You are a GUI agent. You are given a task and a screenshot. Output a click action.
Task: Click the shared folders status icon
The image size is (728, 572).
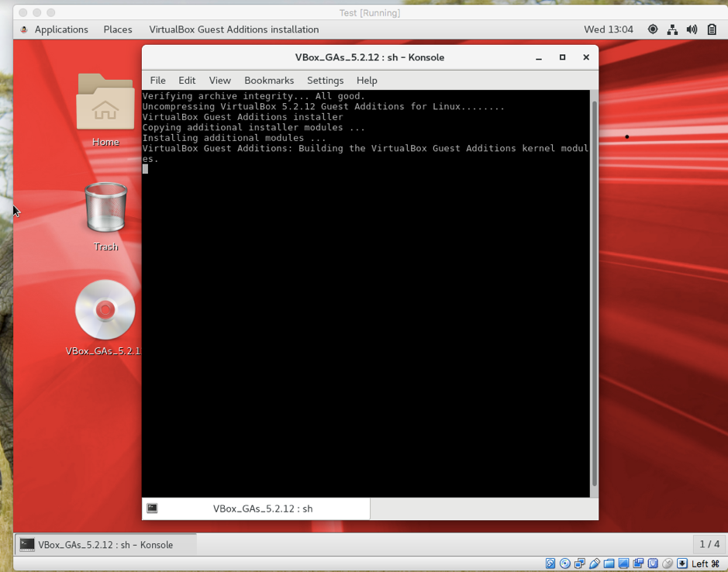click(609, 563)
